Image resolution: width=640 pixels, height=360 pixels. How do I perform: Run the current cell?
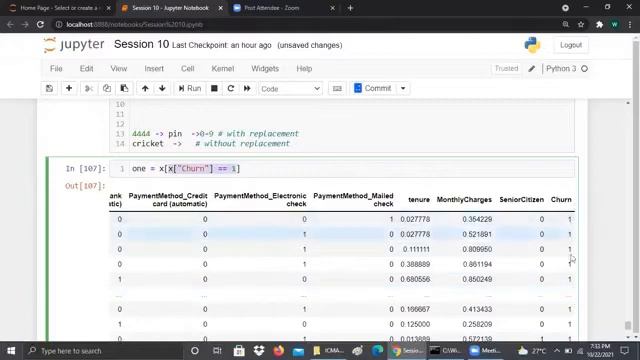(190, 88)
